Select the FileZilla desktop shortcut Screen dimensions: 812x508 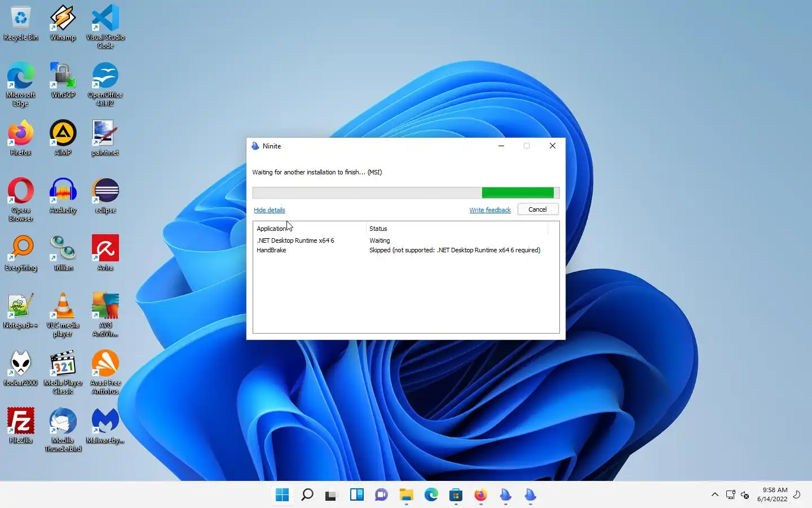[21, 426]
